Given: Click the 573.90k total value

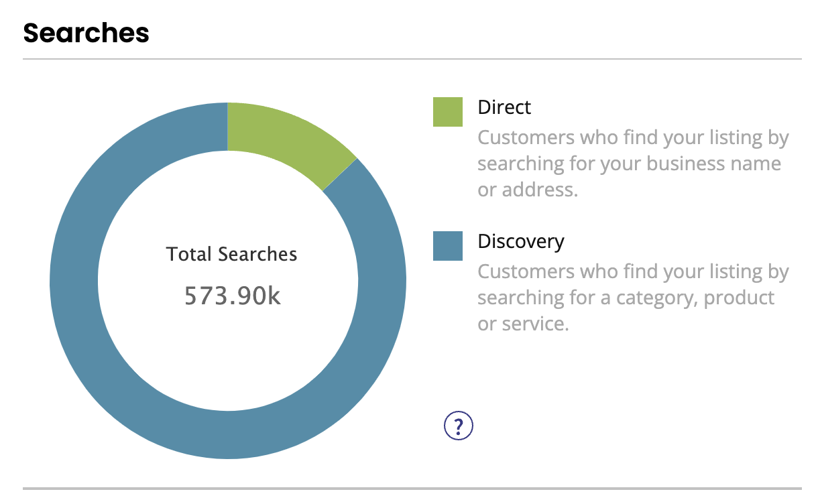Looking at the screenshot, I should (233, 296).
